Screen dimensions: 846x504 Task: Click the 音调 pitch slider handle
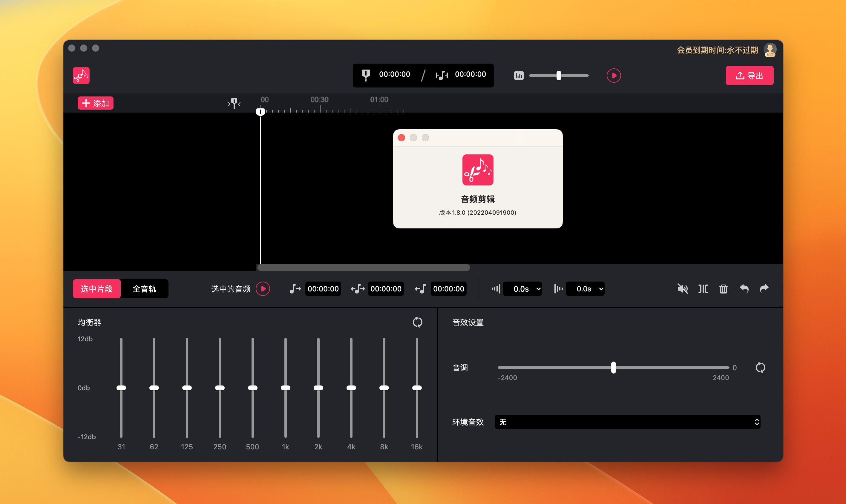(613, 368)
